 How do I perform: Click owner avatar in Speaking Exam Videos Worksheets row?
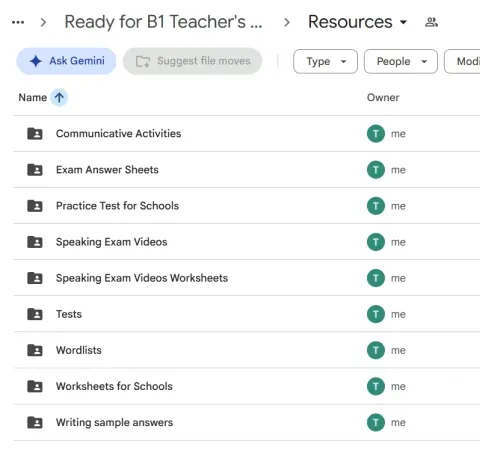pos(376,278)
